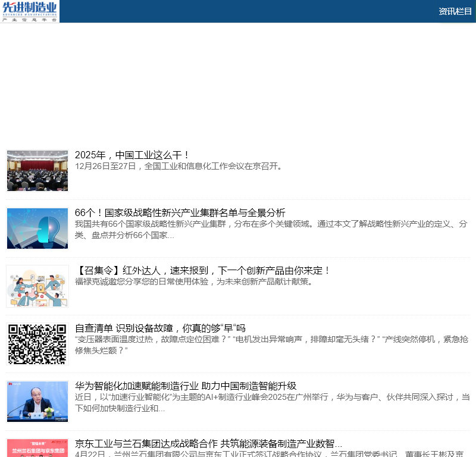Open article 2025年，中国工业这么干！
The height and width of the screenshot is (457, 476).
(x=131, y=155)
